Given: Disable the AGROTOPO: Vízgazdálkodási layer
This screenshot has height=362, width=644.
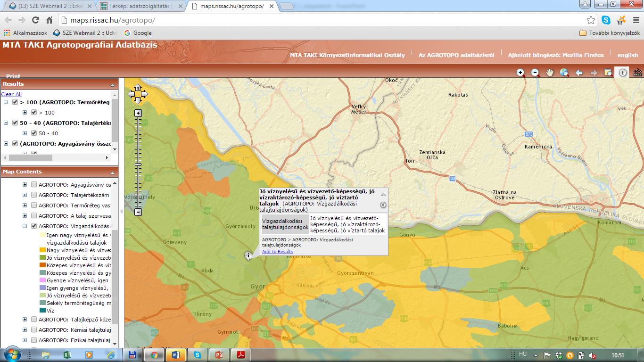Looking at the screenshot, I should click(34, 226).
